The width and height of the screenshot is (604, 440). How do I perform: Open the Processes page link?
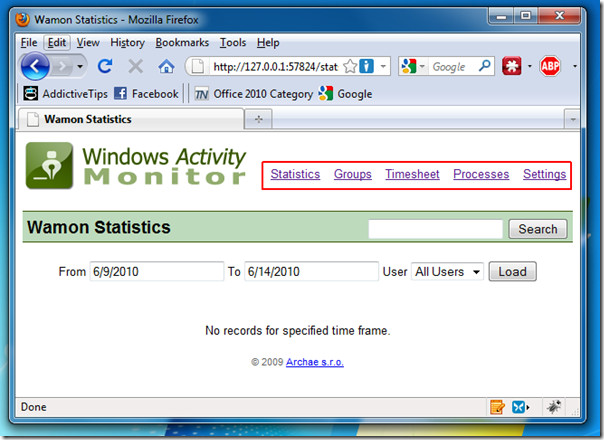[x=481, y=174]
